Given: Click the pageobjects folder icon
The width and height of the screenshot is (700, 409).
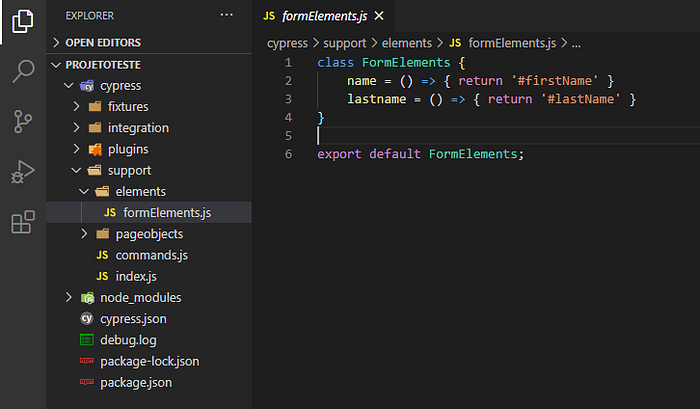Looking at the screenshot, I should 103,234.
